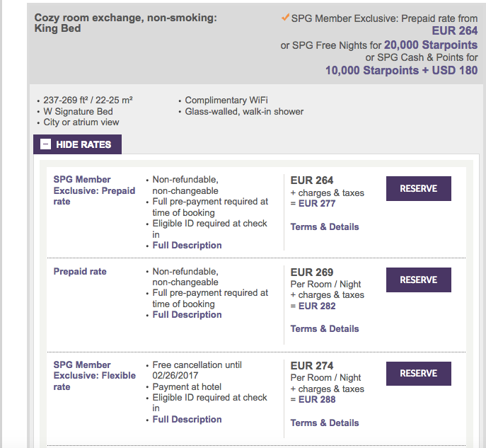Reserve the EUR 269 Prepaid rate
Screen dimensions: 486x448
point(418,280)
